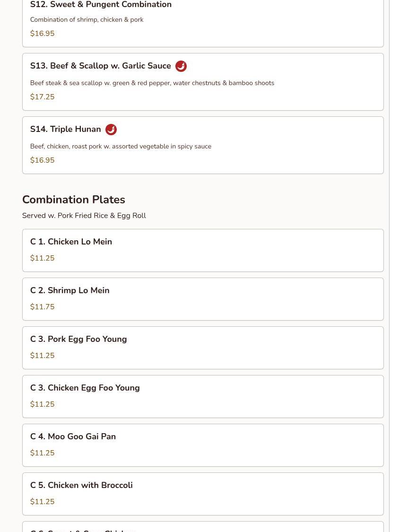Click Served w. Pork Fried Rice subtitle

coord(84,216)
